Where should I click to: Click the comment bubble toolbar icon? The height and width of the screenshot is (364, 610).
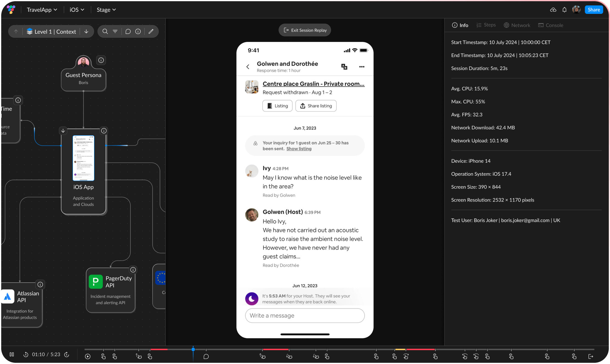click(x=128, y=31)
